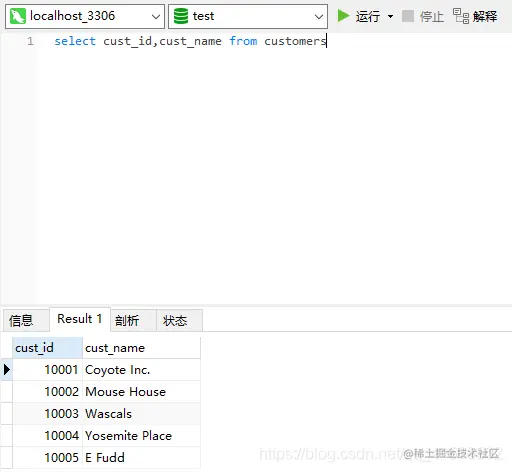Viewport: 512px width, 472px height.
Task: Select the Mouse House cell
Action: coord(141,392)
